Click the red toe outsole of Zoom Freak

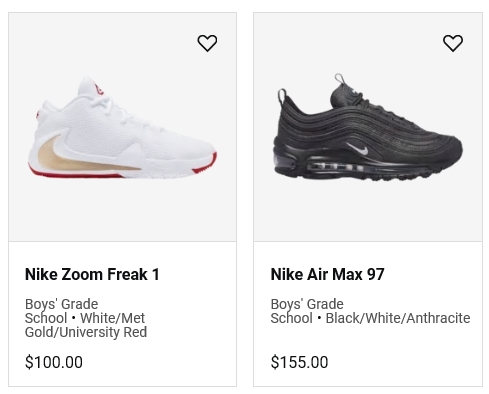[205, 164]
